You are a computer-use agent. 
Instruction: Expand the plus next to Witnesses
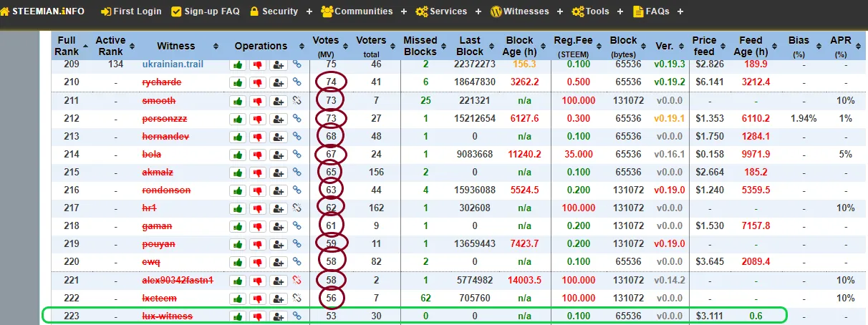pos(561,11)
